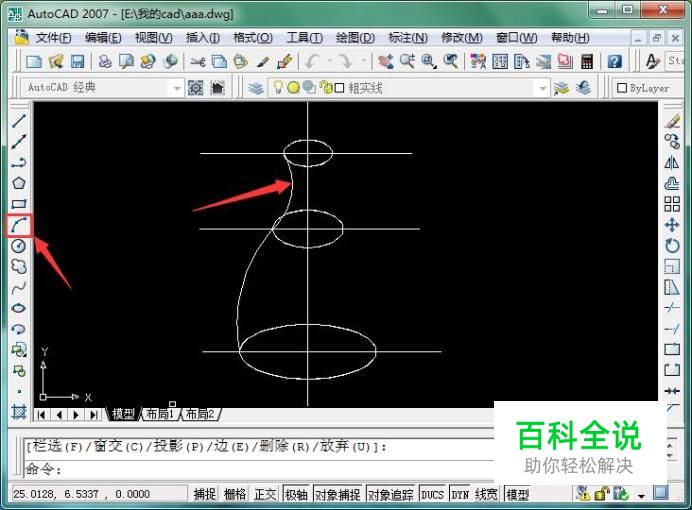This screenshot has width=692, height=510.
Task: Jump to first layout tab arrow
Action: [x=41, y=415]
